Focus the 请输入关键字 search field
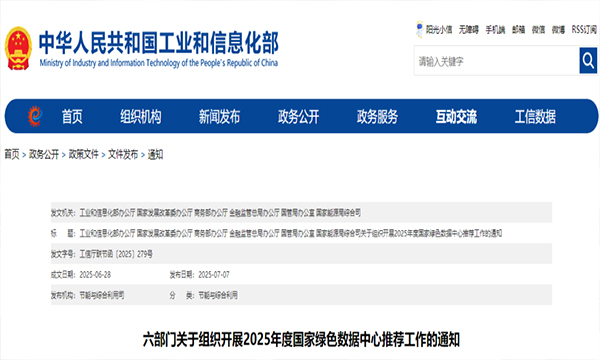This screenshot has width=600, height=360. coord(497,61)
